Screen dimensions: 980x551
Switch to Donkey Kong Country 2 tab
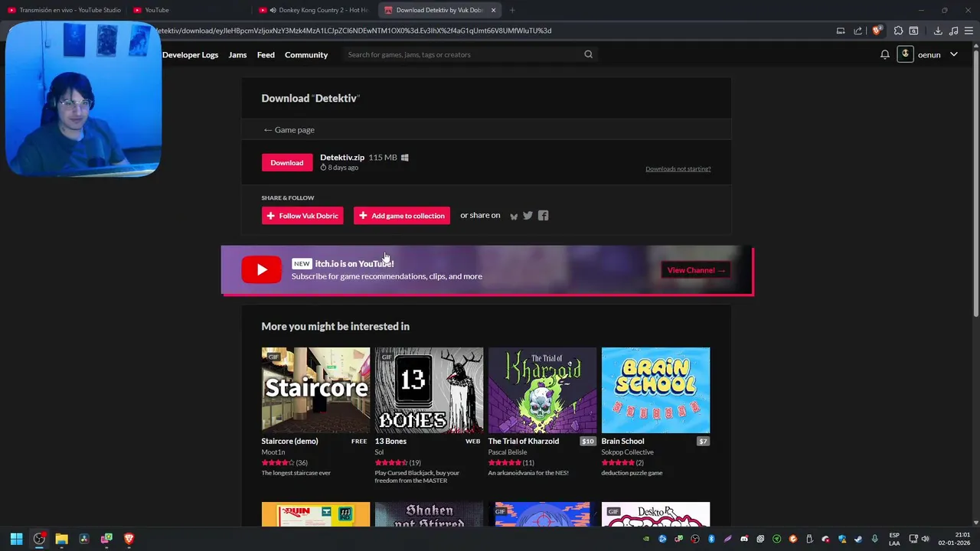pos(314,10)
